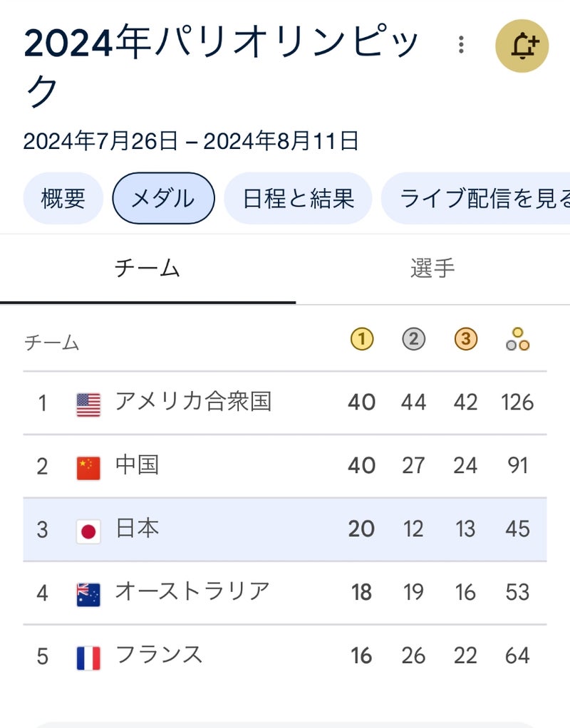Image resolution: width=570 pixels, height=728 pixels.
Task: Open the 日程と結果 chip
Action: [x=298, y=198]
